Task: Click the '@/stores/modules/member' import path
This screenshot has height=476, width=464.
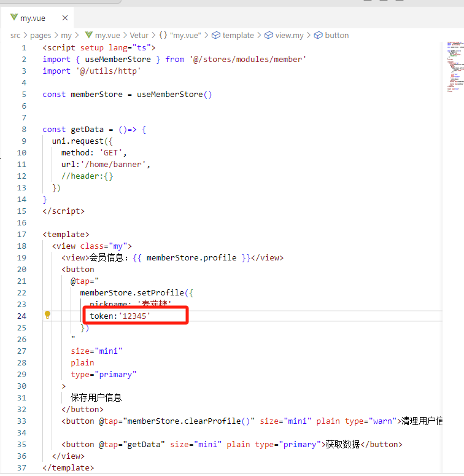Action: coord(248,59)
